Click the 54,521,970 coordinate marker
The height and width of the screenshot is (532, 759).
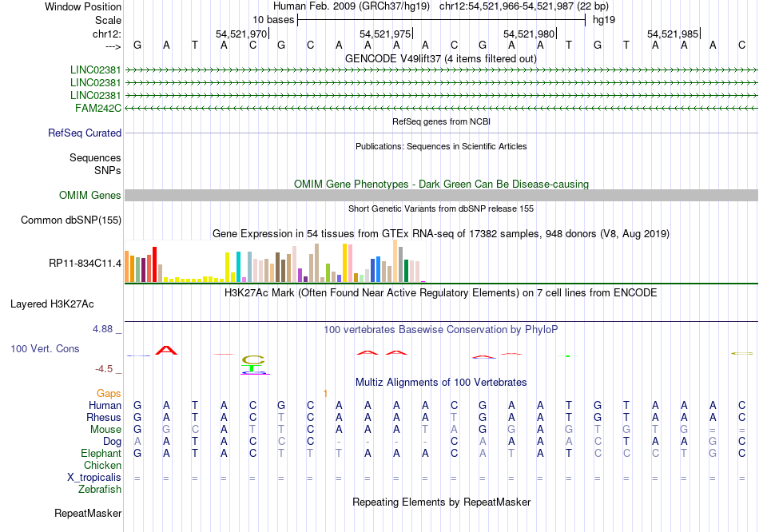pos(241,34)
